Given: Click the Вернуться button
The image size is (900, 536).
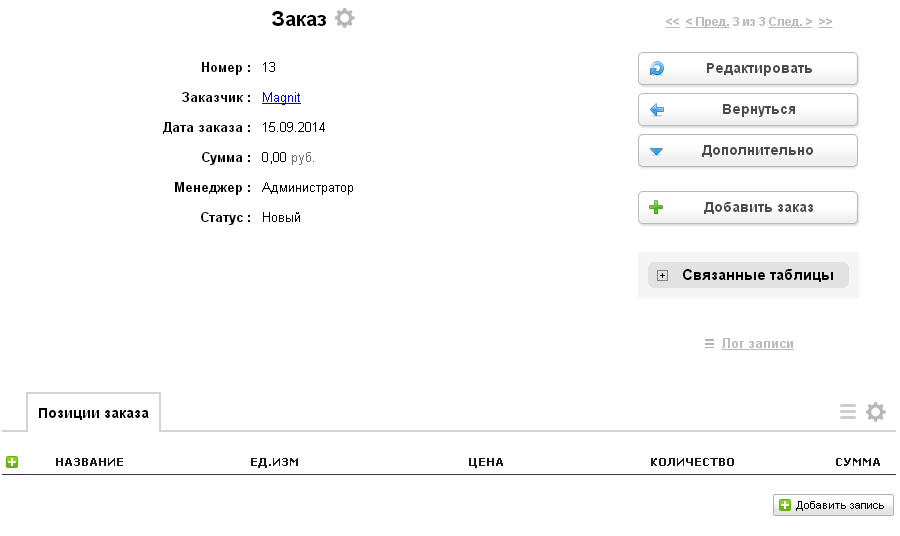Looking at the screenshot, I should point(748,109).
